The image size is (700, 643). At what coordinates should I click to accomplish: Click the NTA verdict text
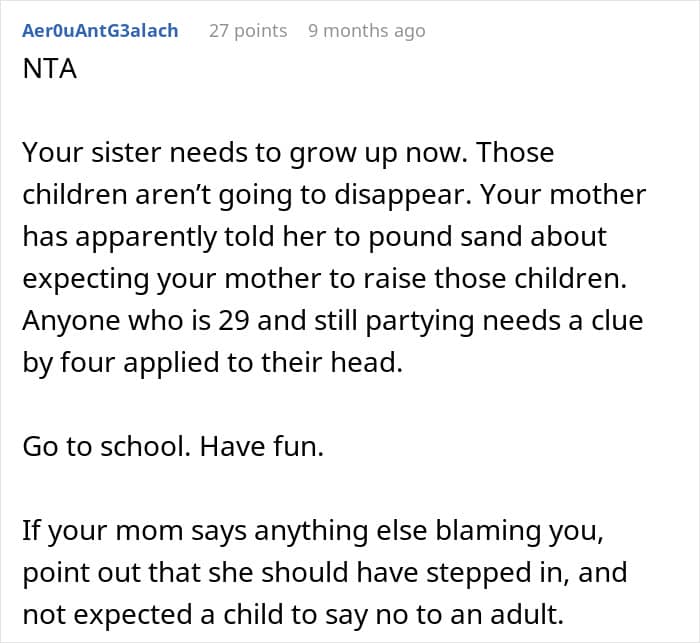(50, 69)
